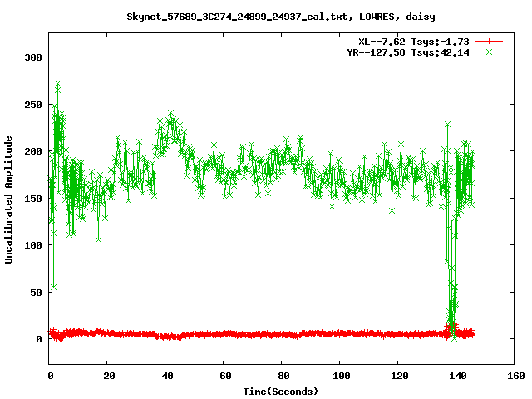Click the green trace's hump near 40 seconds
The width and height of the screenshot is (532, 399).
(x=170, y=122)
